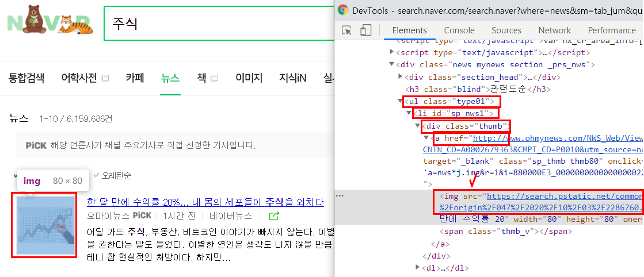Click the '1-10 / 6,159,686건' count
Viewport: 644px width, 277px height.
76,119
